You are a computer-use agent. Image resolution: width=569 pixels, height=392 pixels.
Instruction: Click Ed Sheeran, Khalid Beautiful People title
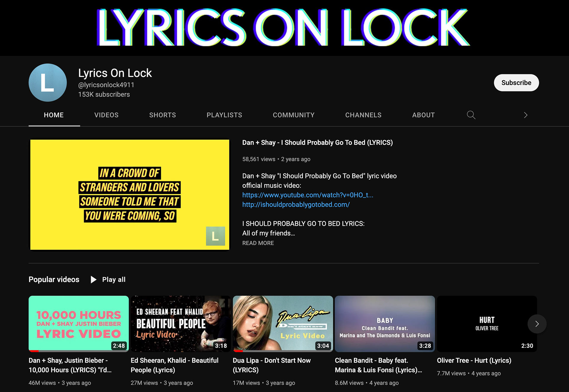click(x=175, y=365)
